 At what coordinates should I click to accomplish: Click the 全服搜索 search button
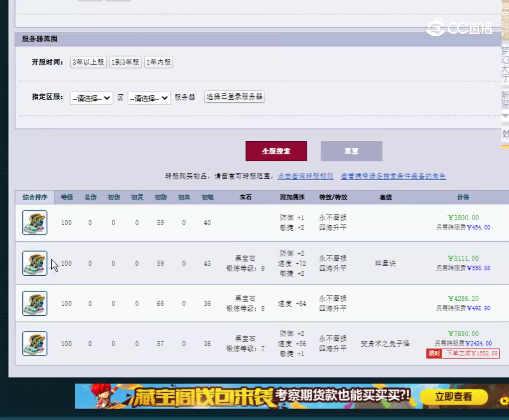(276, 151)
